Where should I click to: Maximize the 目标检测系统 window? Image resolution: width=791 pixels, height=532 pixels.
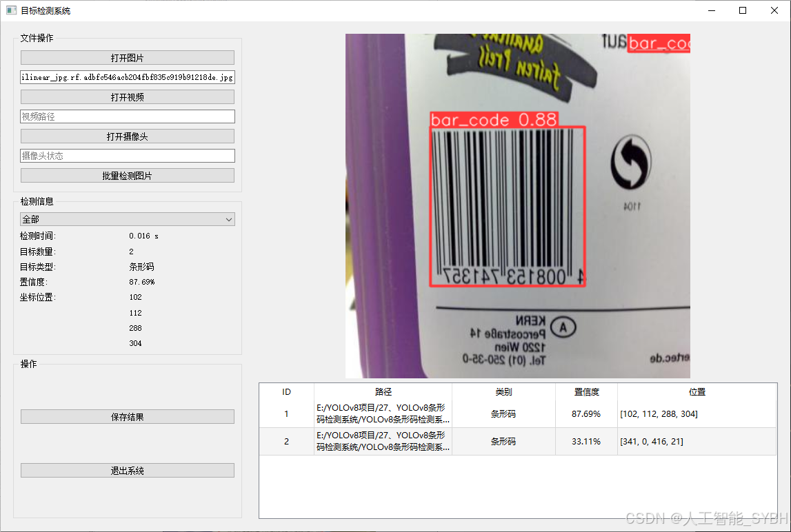(743, 10)
